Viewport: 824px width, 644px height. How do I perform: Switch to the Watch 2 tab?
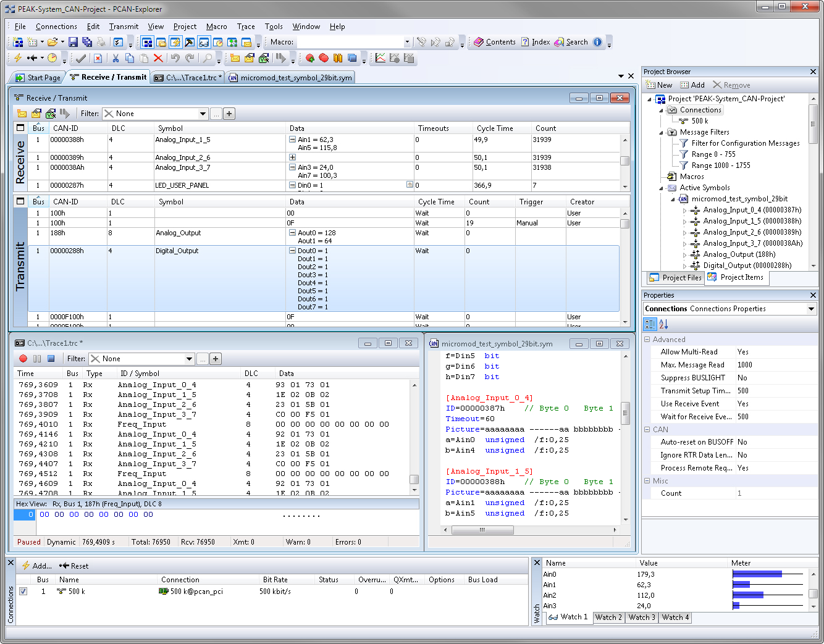point(608,617)
